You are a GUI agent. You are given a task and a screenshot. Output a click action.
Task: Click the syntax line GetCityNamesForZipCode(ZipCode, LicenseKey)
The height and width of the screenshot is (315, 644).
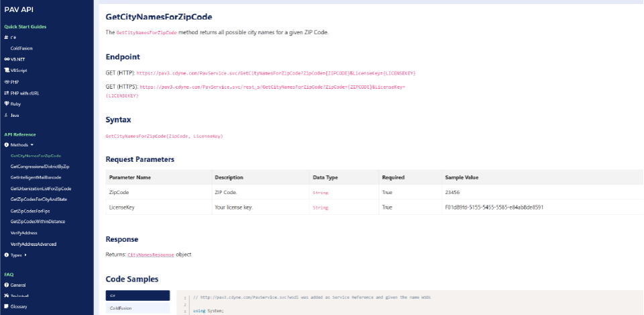[164, 136]
